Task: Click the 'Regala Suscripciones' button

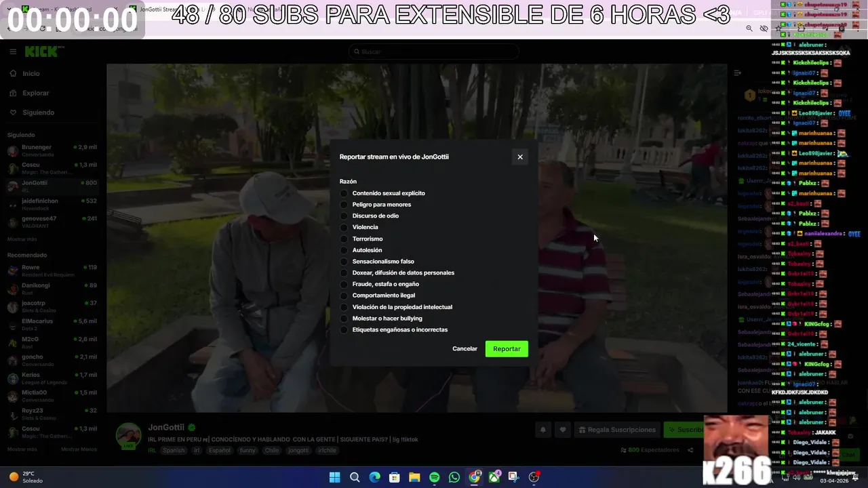Action: click(618, 430)
